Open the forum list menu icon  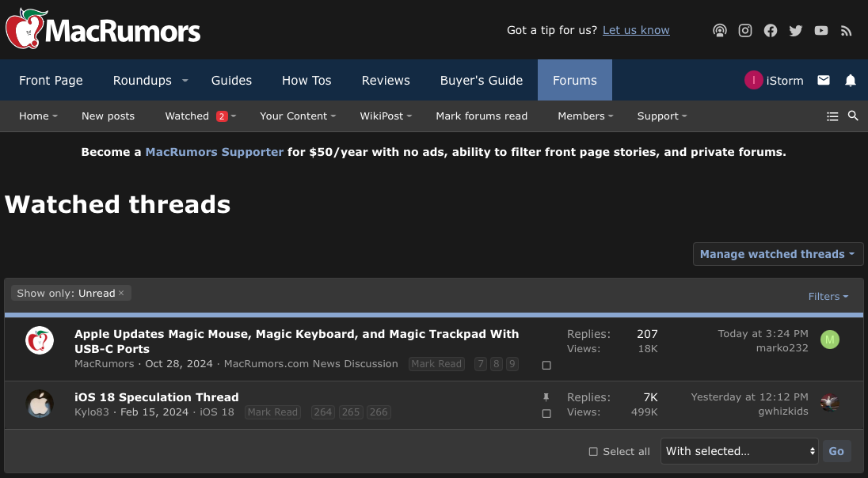click(832, 116)
